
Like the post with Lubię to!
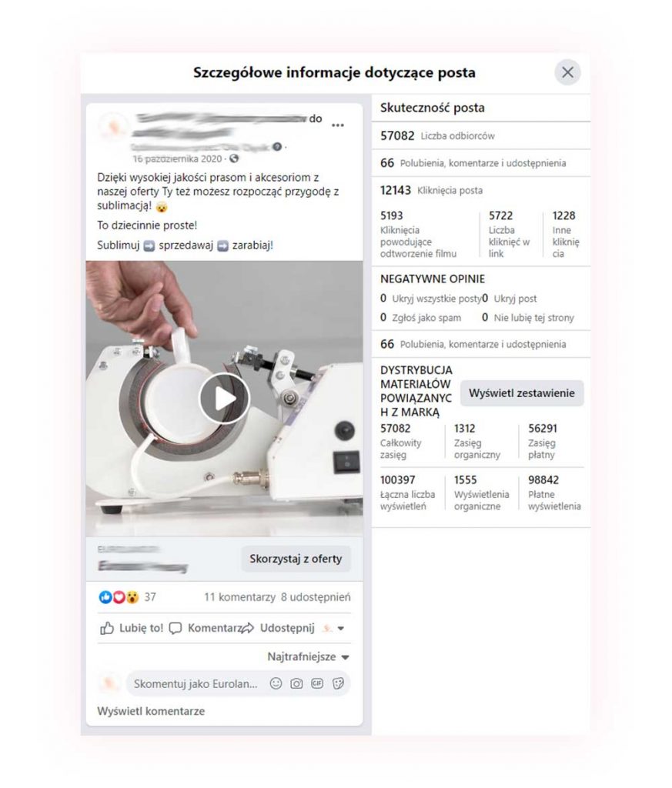(132, 628)
